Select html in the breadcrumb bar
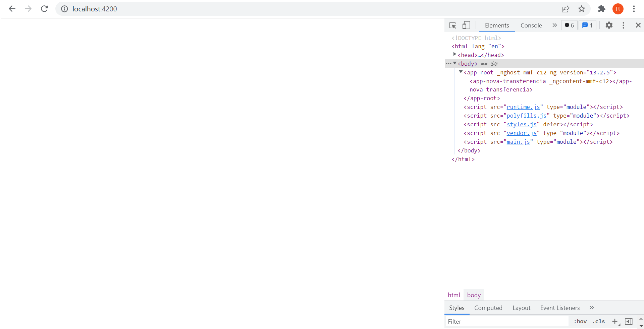Screen dimensions: 644x329 click(x=454, y=295)
